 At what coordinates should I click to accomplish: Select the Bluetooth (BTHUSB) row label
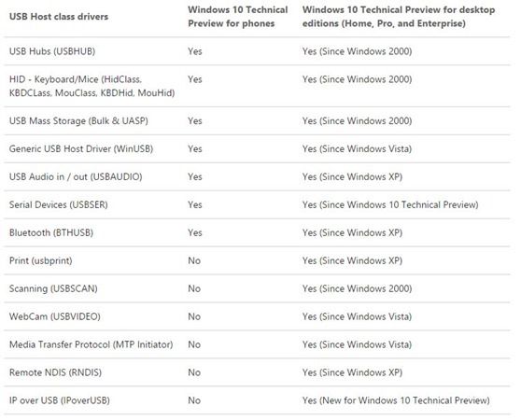point(51,232)
